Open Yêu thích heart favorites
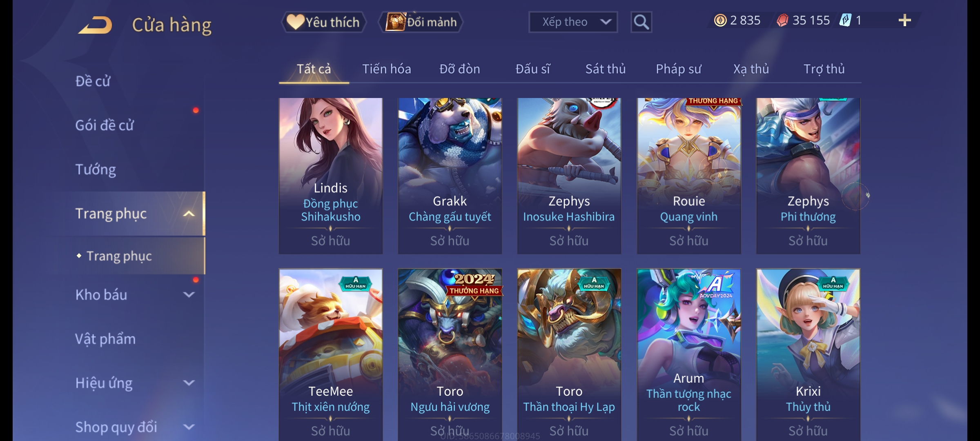This screenshot has height=441, width=980. (324, 22)
